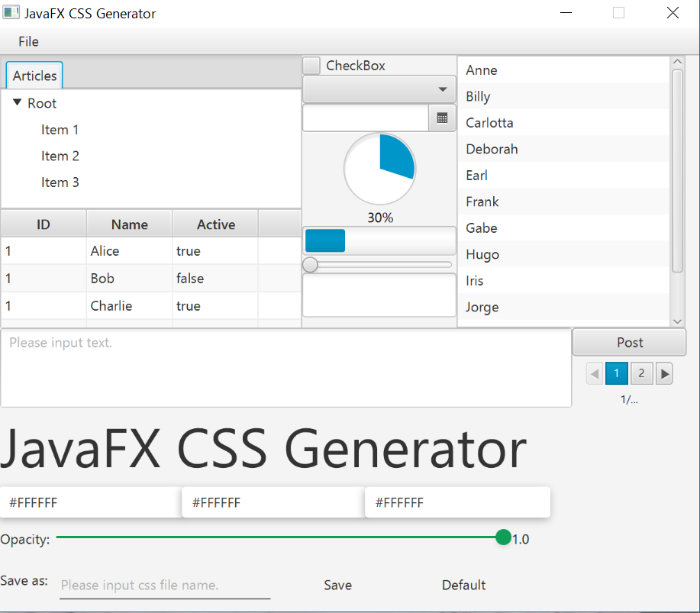
Task: Click the down arrow on the names scrollbar
Action: pos(676,320)
